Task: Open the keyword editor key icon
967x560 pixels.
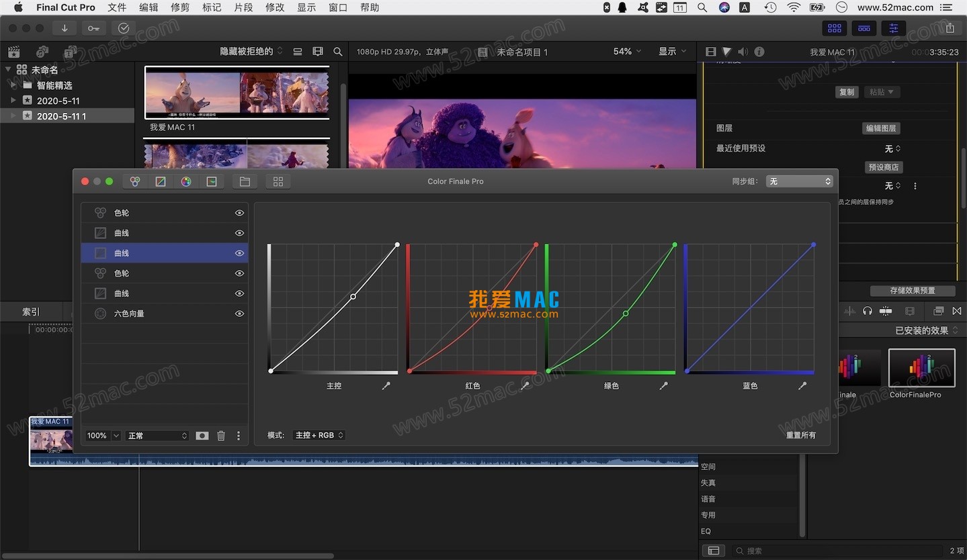Action: point(93,28)
